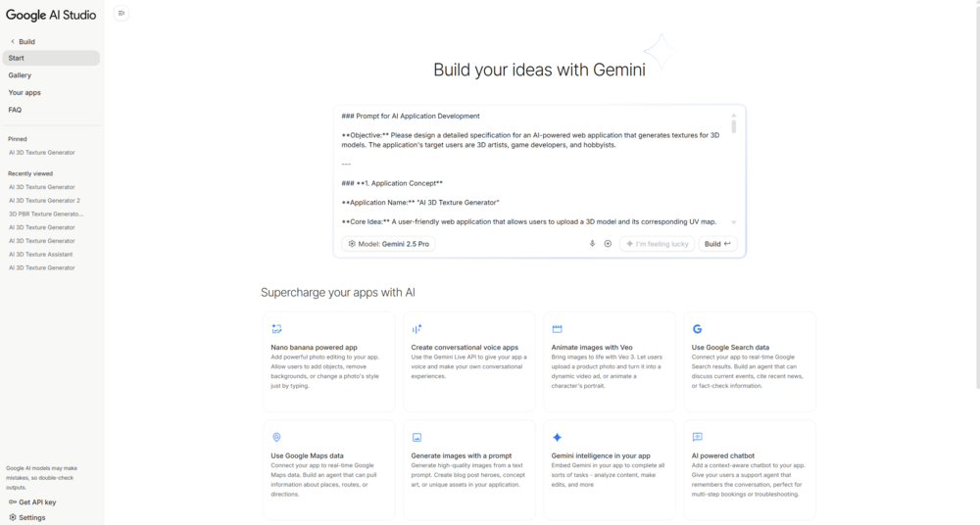Open the Model: Gemini 2.5 Pro selector
Viewport: 980px width, 525px height.
(x=389, y=244)
